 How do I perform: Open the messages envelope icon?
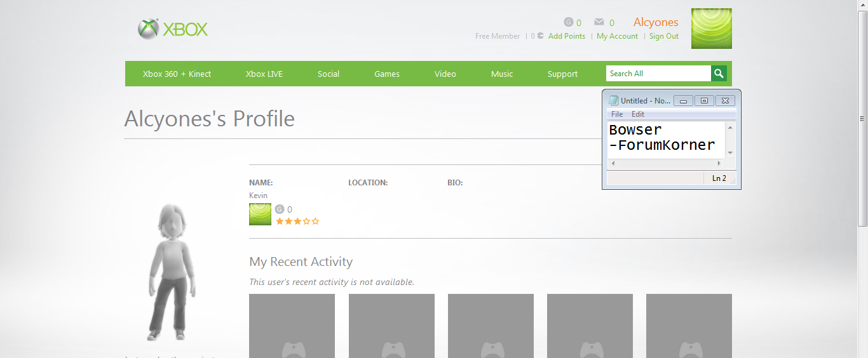pyautogui.click(x=599, y=22)
